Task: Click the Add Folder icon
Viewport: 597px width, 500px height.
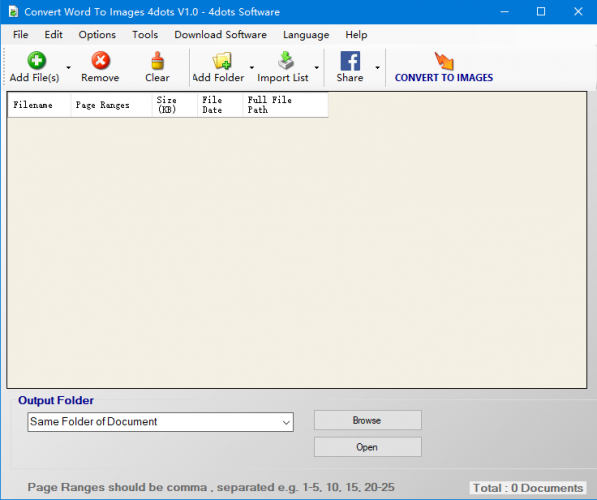Action: [222, 61]
